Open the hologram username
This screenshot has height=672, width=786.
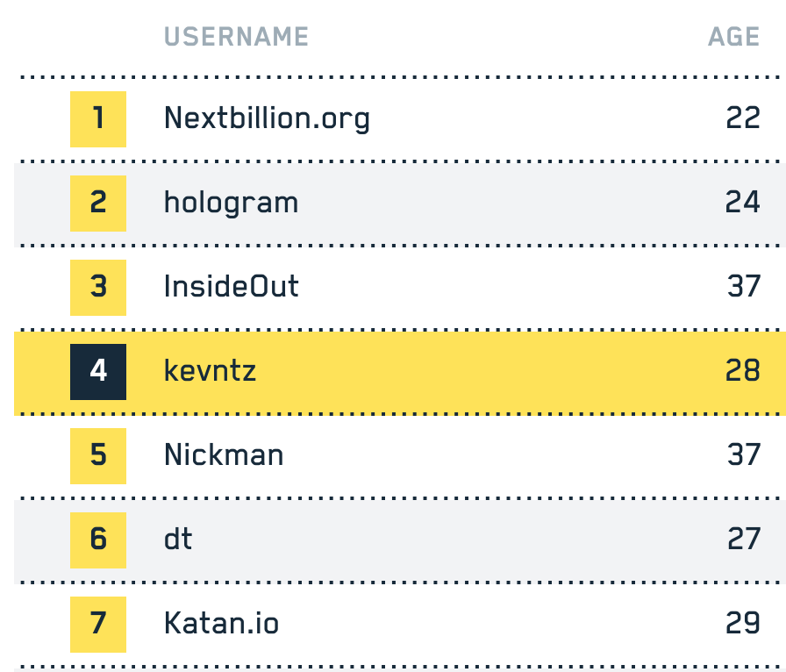click(231, 203)
